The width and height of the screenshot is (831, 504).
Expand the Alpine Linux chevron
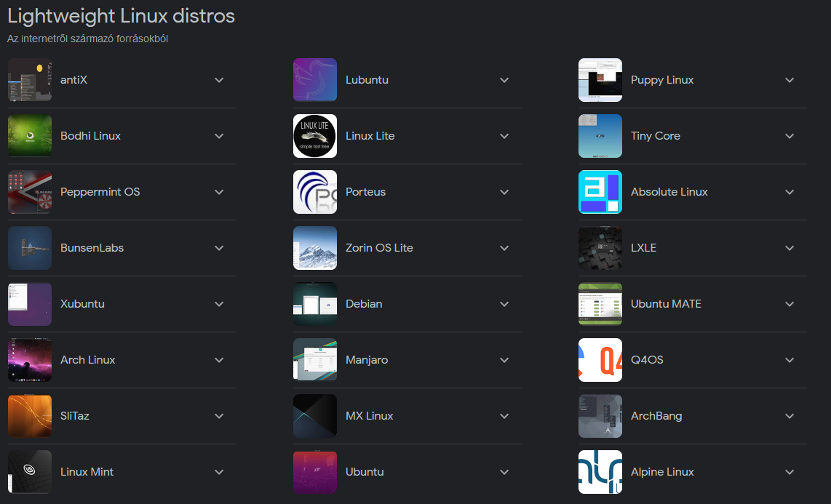pyautogui.click(x=789, y=472)
